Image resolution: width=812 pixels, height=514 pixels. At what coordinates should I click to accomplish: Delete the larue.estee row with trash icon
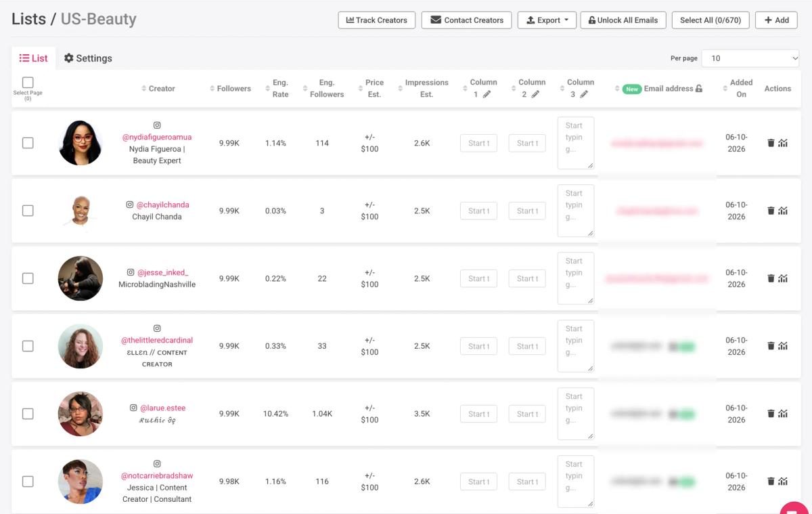point(771,414)
